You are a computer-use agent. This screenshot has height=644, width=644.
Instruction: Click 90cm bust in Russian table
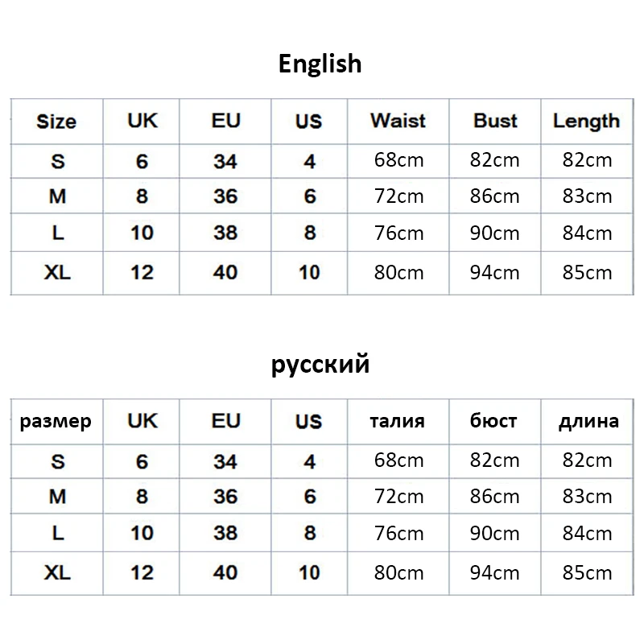495,535
